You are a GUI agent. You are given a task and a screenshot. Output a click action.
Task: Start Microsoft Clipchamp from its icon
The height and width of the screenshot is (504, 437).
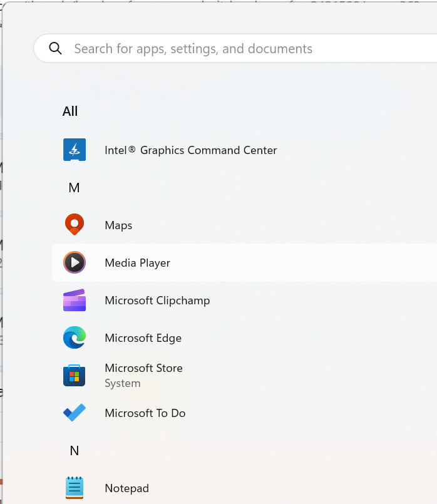(x=75, y=300)
